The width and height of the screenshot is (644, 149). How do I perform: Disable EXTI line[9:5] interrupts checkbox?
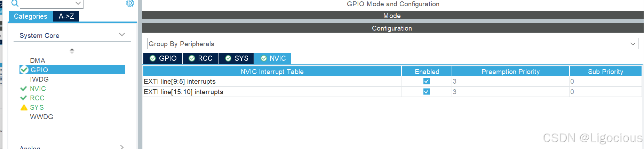click(x=427, y=81)
